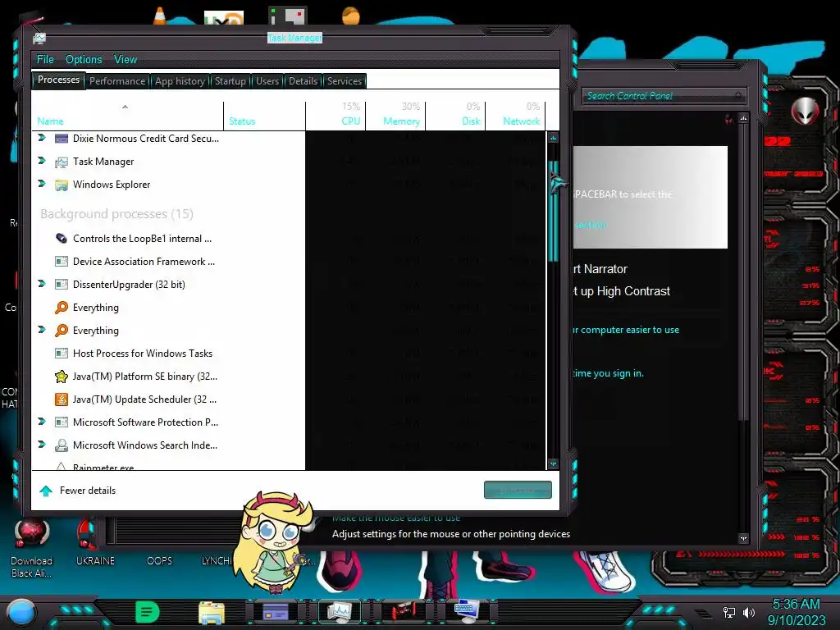Click the make computer easier to use link
The width and height of the screenshot is (840, 630).
pos(626,330)
